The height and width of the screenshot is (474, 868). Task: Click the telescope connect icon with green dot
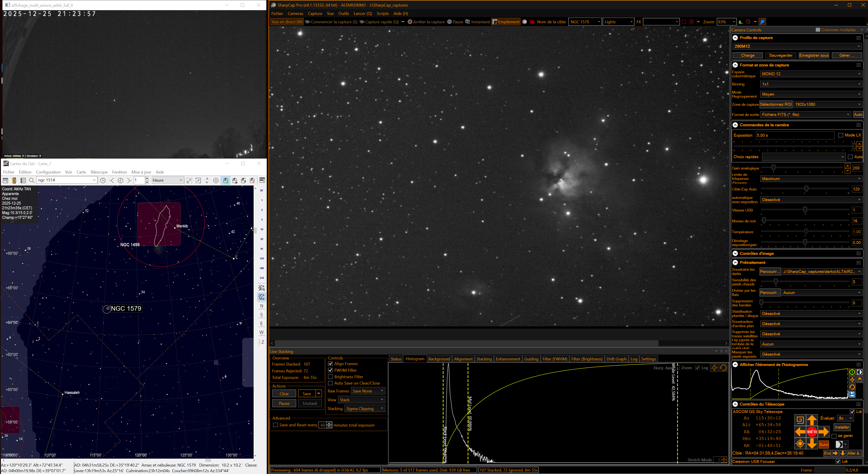point(226,180)
